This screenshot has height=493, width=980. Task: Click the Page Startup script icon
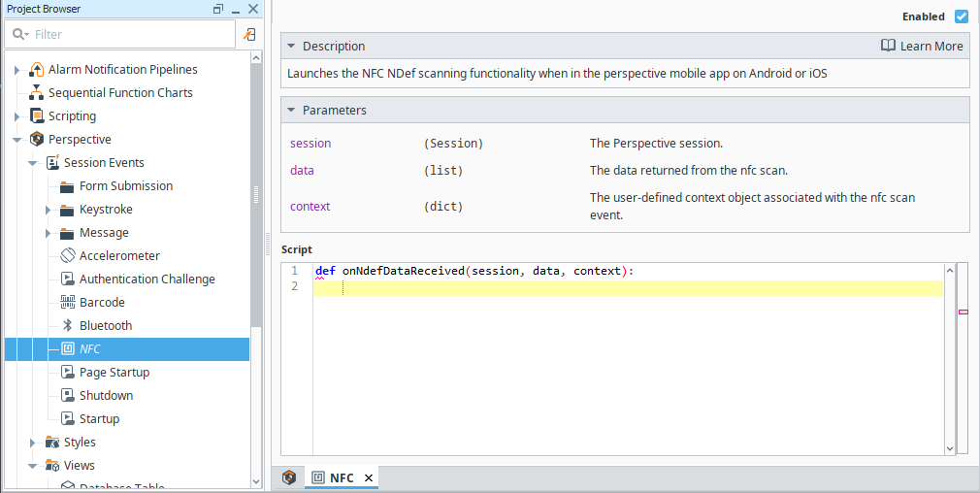(68, 372)
